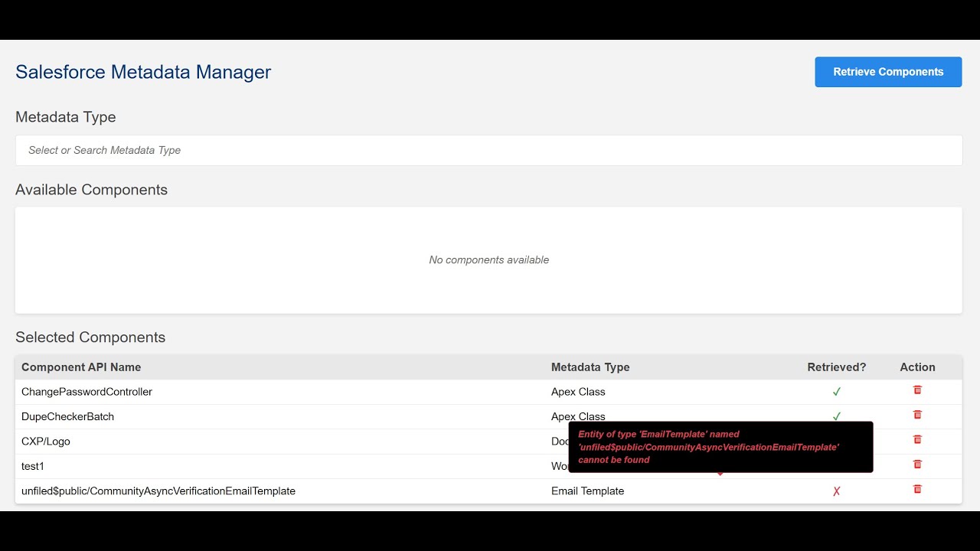
Task: Delete the DupeCheckerBatch row via trash icon
Action: click(x=917, y=415)
